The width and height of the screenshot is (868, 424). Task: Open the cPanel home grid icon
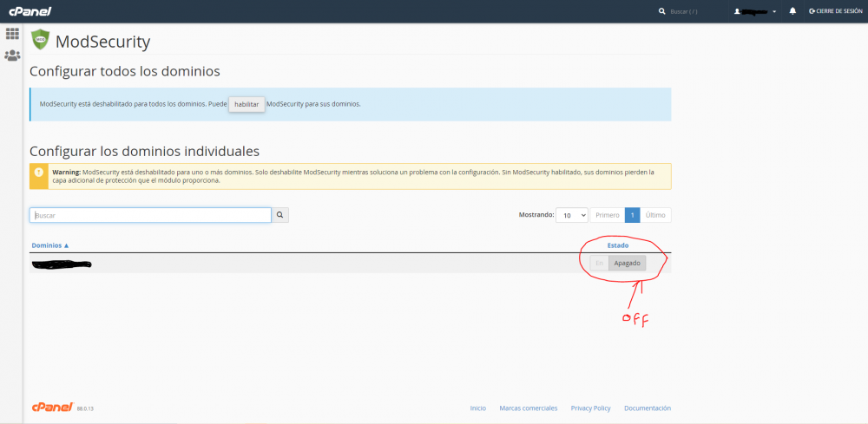12,34
